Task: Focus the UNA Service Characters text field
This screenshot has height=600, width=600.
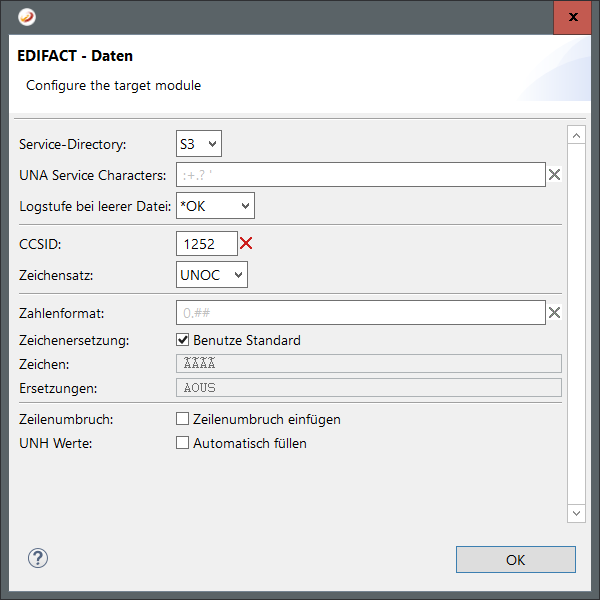Action: 360,175
